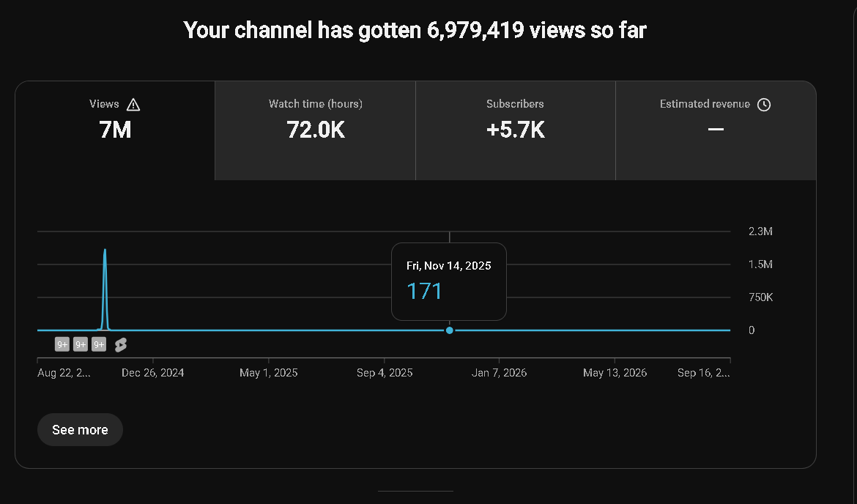Image resolution: width=857 pixels, height=504 pixels.
Task: Click the Fri, Nov 14, 2025 tooltip date
Action: coord(449,266)
